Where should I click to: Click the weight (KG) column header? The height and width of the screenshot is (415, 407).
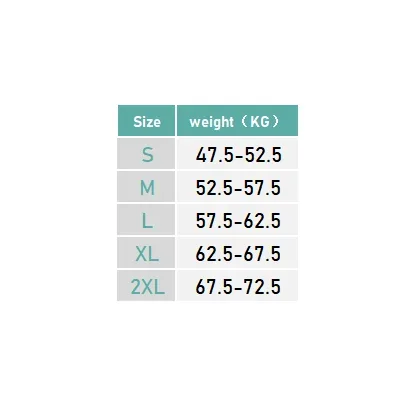point(237,121)
